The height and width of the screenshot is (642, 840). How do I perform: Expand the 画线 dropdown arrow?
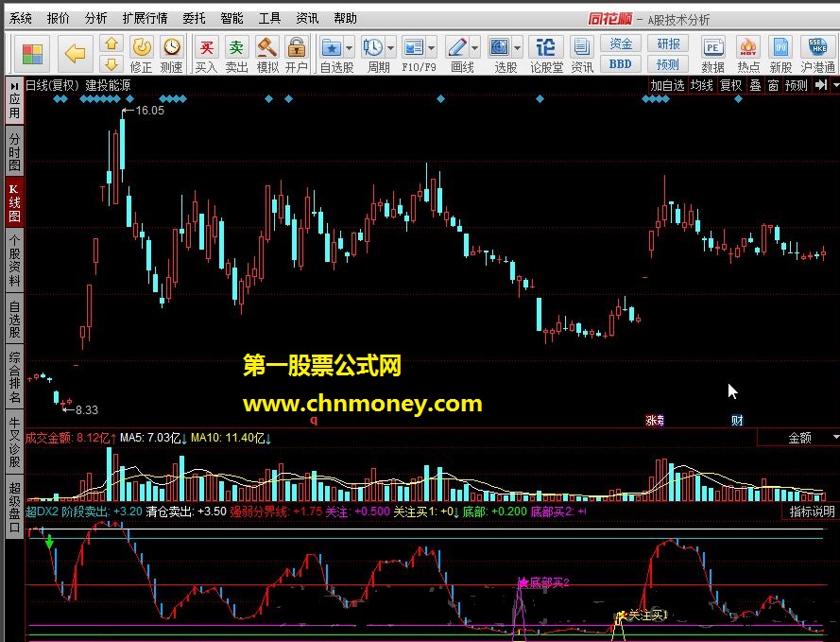[475, 48]
